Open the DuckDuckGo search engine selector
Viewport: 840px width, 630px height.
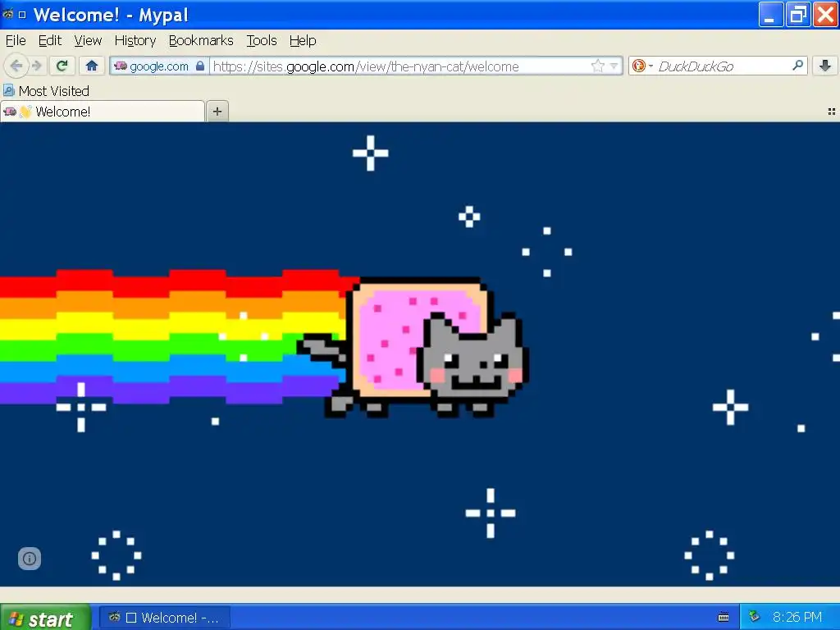pyautogui.click(x=642, y=66)
